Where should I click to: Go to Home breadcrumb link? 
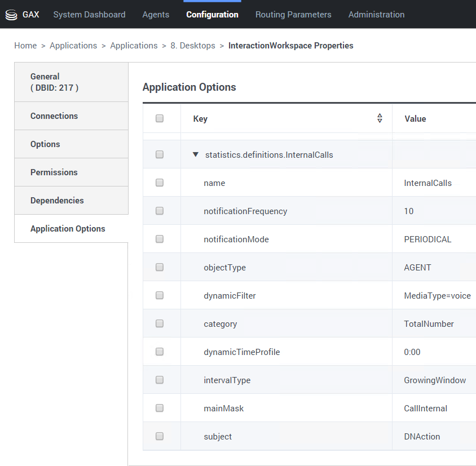(x=25, y=46)
